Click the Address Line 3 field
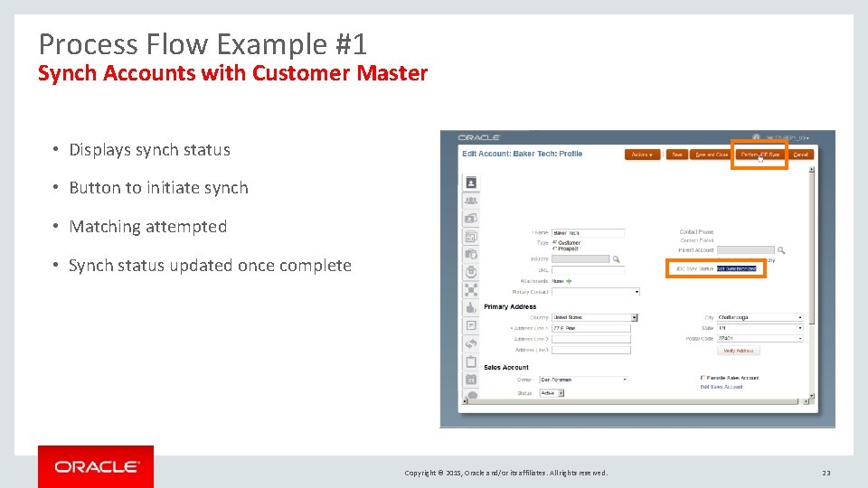 [591, 350]
